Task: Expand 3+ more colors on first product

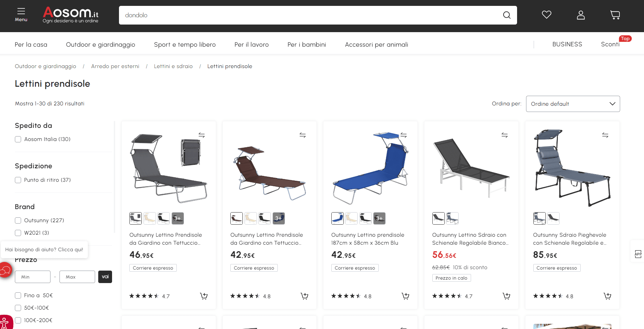Action: tap(178, 218)
